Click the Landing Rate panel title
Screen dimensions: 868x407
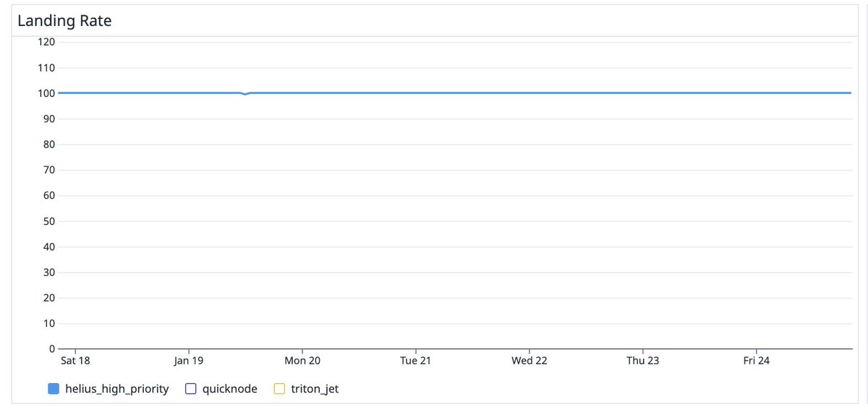64,20
